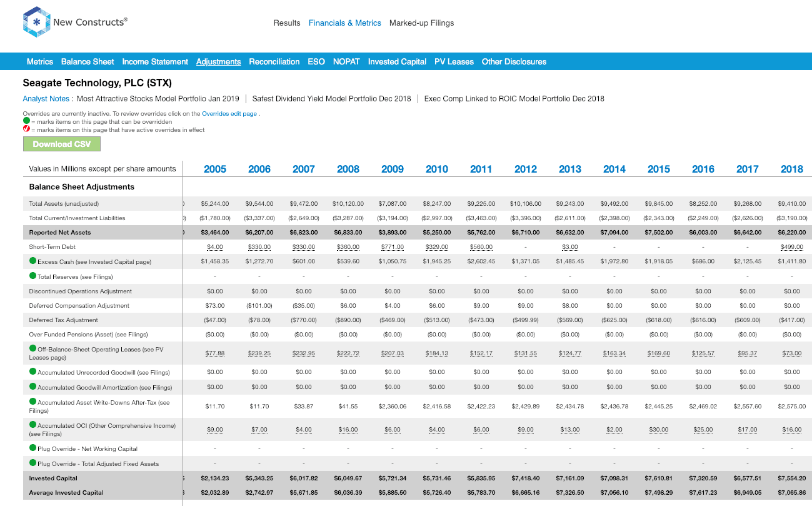The image size is (812, 506).
Task: Click 2014 operating leases value $163.34
Action: (x=614, y=353)
